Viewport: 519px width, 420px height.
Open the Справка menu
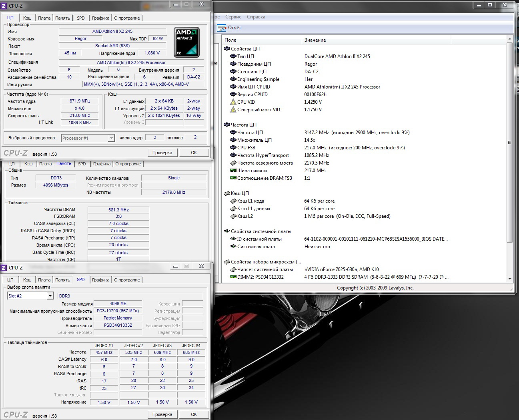click(256, 17)
